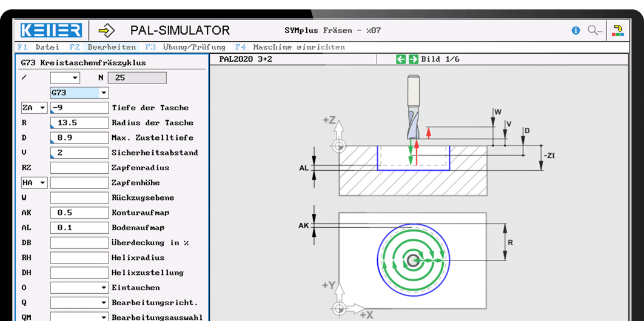Click the AK dimension label in the top view

(x=304, y=226)
